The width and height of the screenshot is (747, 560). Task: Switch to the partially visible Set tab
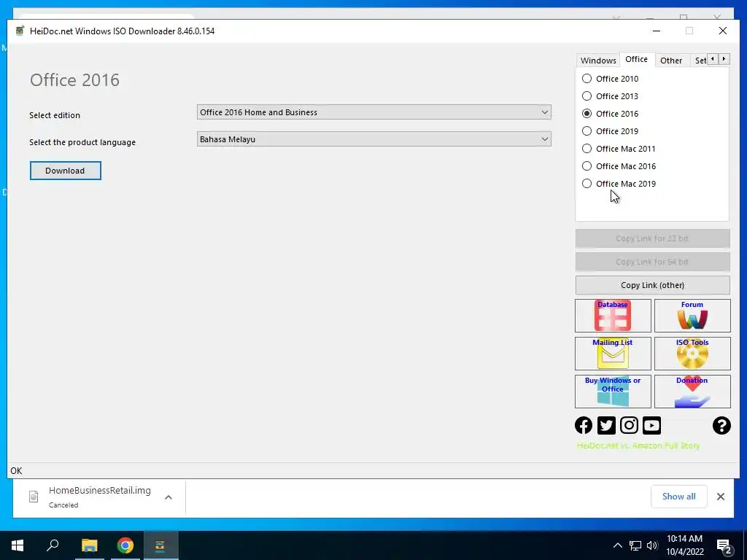(700, 61)
